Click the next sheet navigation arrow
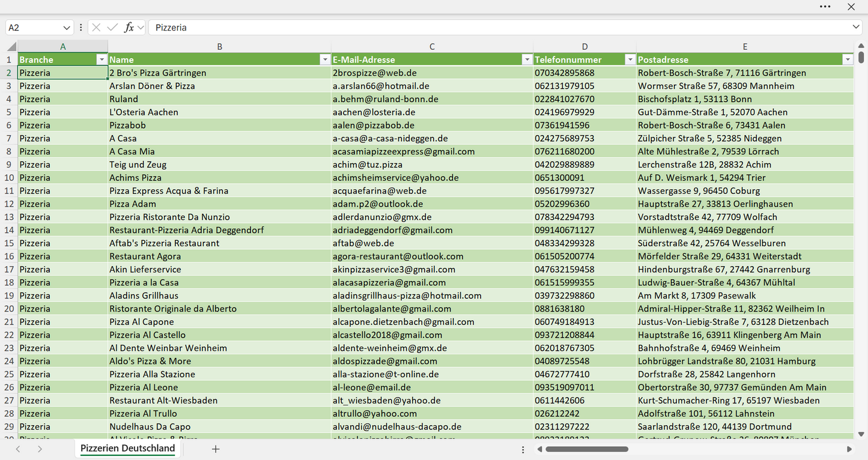The width and height of the screenshot is (868, 460). point(40,449)
